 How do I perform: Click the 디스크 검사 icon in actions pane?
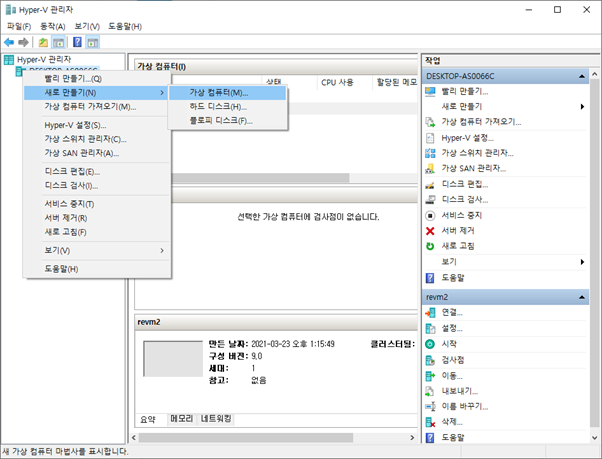[x=430, y=200]
